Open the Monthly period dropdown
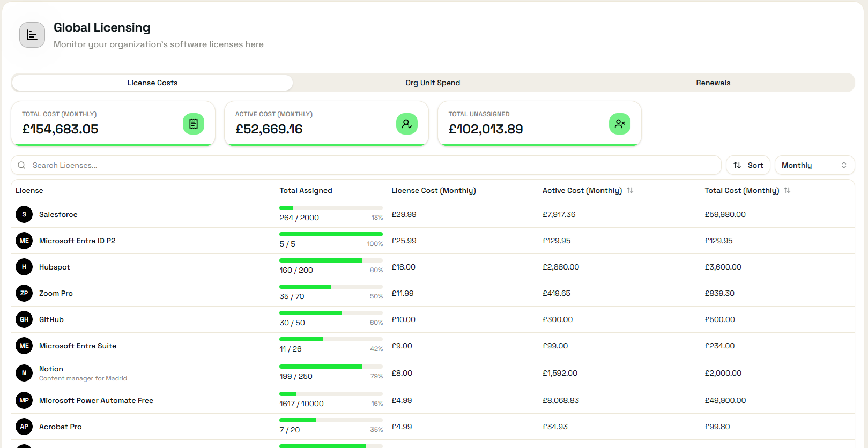 pos(814,165)
